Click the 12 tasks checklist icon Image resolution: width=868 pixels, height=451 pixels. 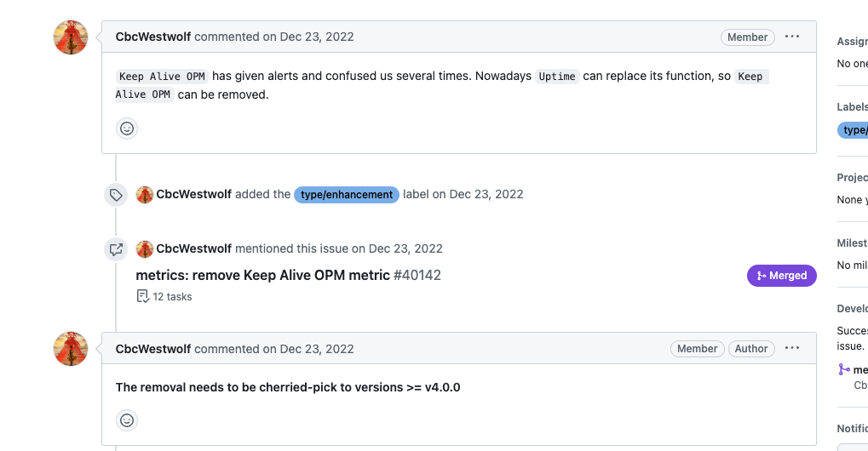(143, 296)
